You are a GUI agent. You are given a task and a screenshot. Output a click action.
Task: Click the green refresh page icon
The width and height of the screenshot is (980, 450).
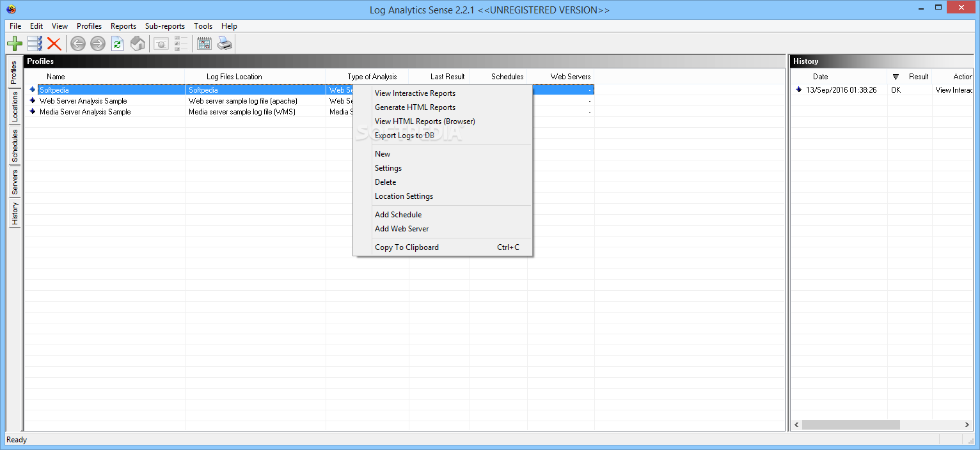click(x=117, y=43)
